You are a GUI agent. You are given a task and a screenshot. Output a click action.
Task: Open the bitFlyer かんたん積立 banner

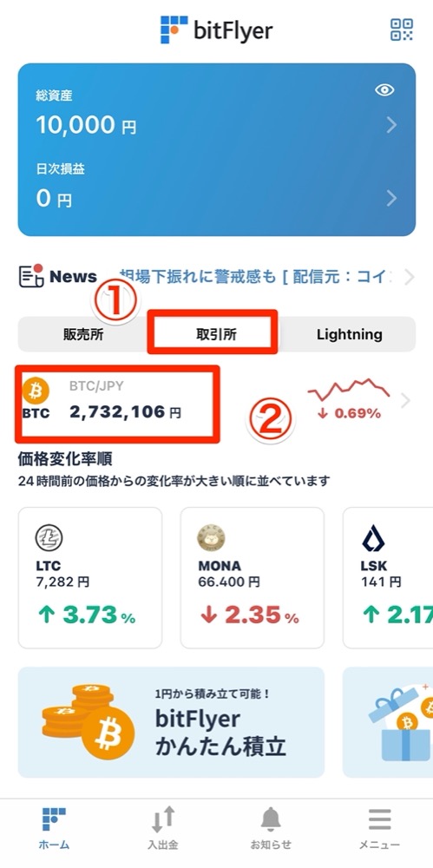(171, 722)
